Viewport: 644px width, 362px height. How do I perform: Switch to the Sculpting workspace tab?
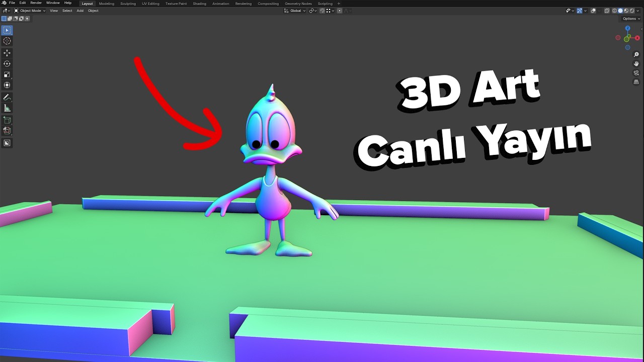(x=128, y=4)
